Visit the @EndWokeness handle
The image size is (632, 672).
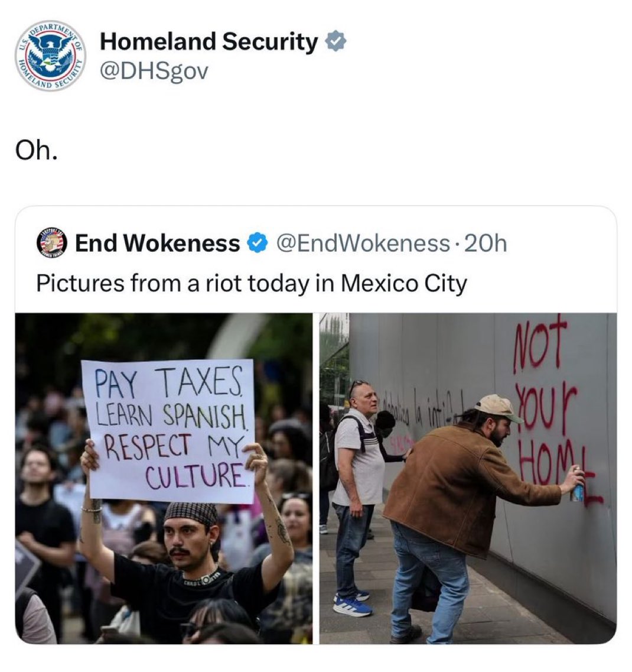[x=363, y=244]
